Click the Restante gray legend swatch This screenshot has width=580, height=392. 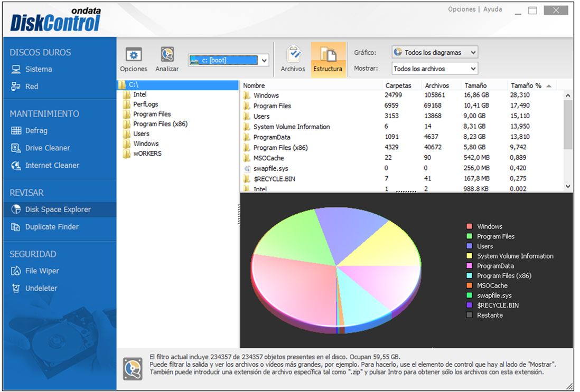(470, 315)
